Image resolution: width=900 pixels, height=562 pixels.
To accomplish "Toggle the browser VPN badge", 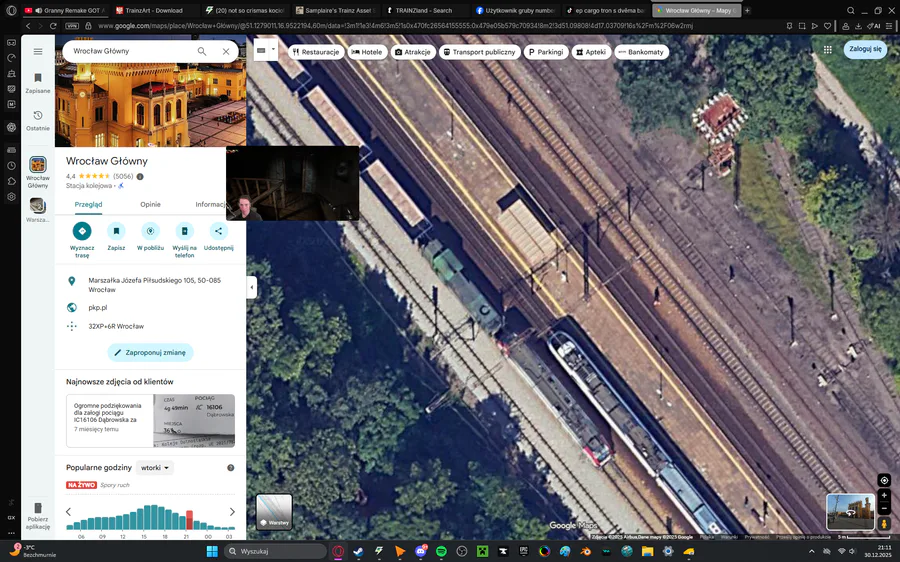I will (72, 26).
